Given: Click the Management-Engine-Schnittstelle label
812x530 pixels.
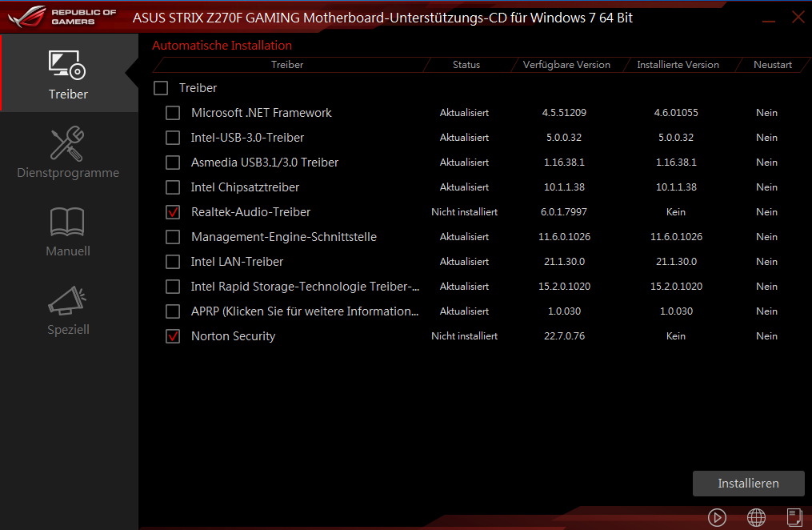Looking at the screenshot, I should click(284, 237).
